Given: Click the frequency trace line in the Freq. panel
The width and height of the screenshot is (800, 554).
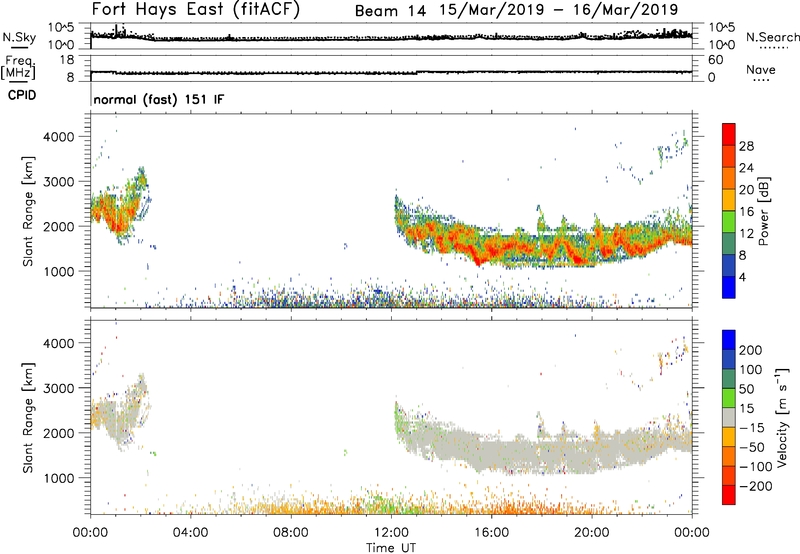Looking at the screenshot, I should [x=391, y=72].
